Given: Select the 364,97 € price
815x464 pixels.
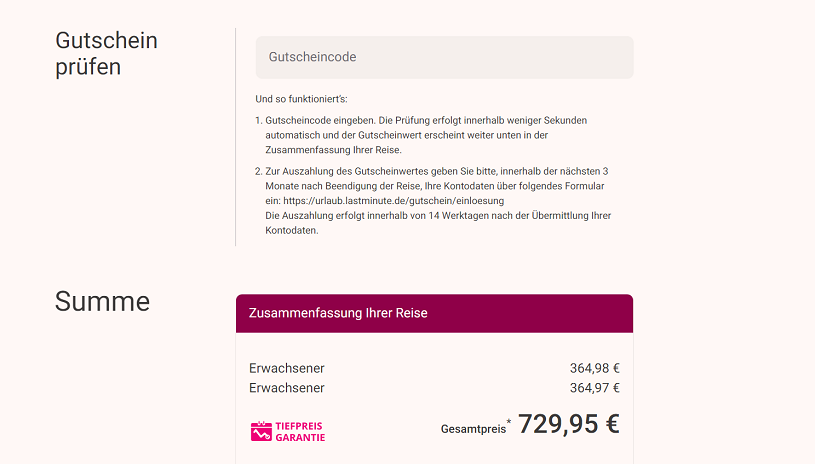Looking at the screenshot, I should [594, 388].
